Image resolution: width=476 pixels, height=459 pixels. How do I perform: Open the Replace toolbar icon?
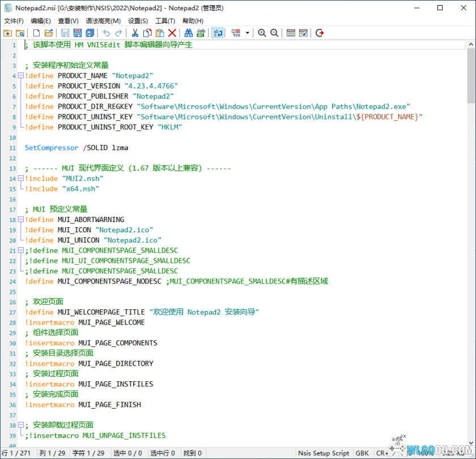(201, 33)
